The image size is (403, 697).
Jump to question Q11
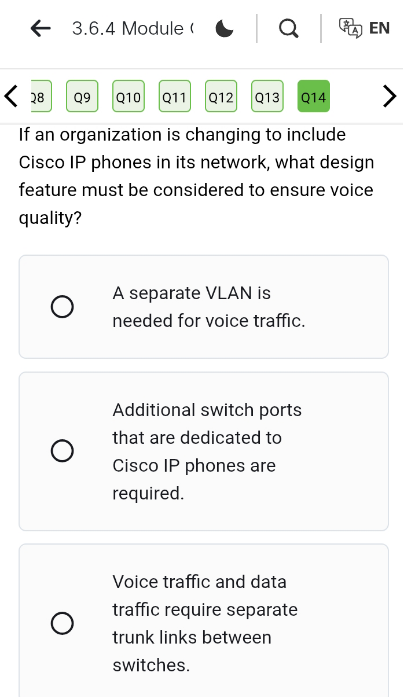175,96
